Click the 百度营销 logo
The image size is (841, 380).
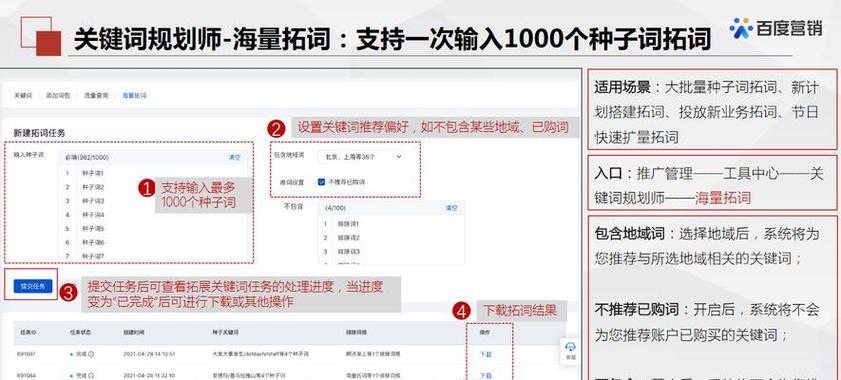pyautogui.click(x=776, y=28)
